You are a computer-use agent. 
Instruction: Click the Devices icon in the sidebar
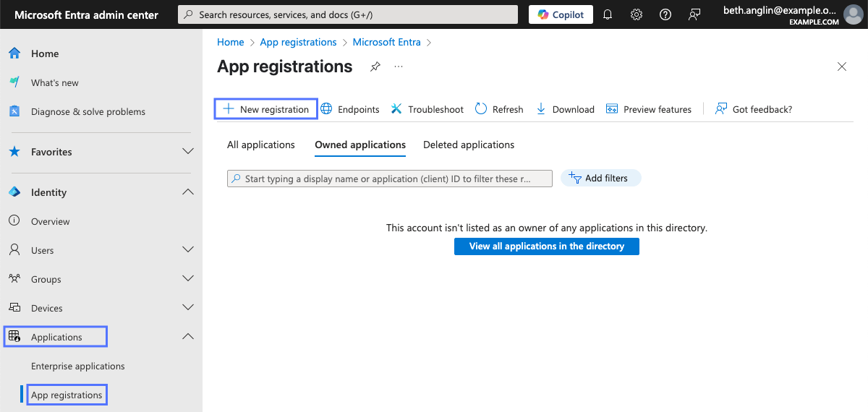(14, 308)
